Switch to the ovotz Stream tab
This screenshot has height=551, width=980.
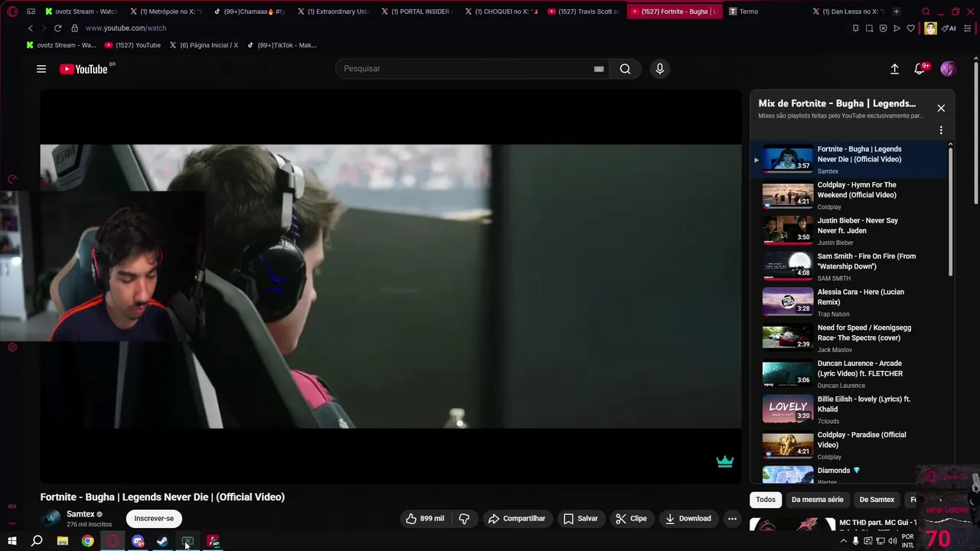click(80, 11)
